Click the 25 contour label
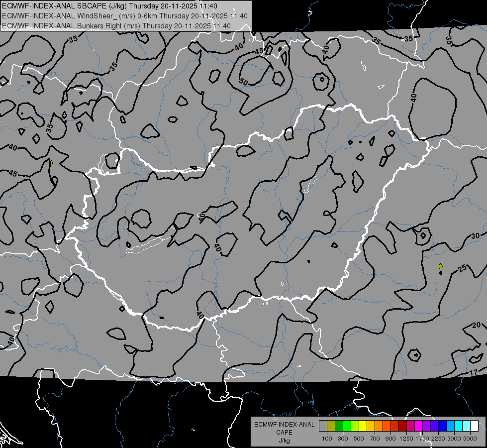Screen dimensions: 487x448 coord(463,268)
